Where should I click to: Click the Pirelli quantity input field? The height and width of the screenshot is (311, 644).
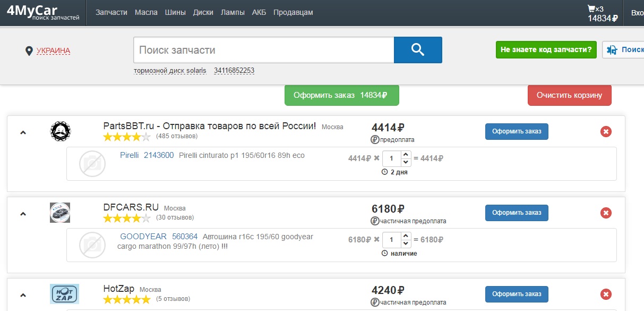click(x=392, y=158)
